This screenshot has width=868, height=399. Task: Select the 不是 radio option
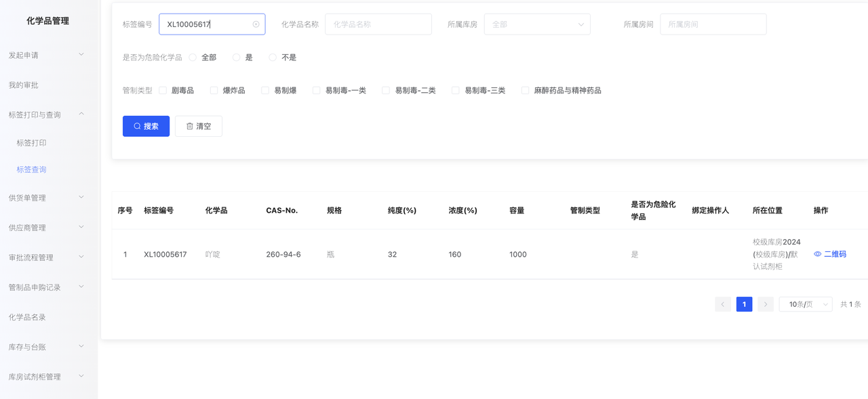(x=273, y=58)
